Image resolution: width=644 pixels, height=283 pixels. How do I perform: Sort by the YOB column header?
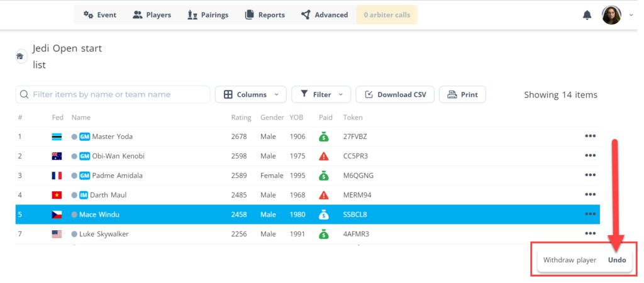296,118
